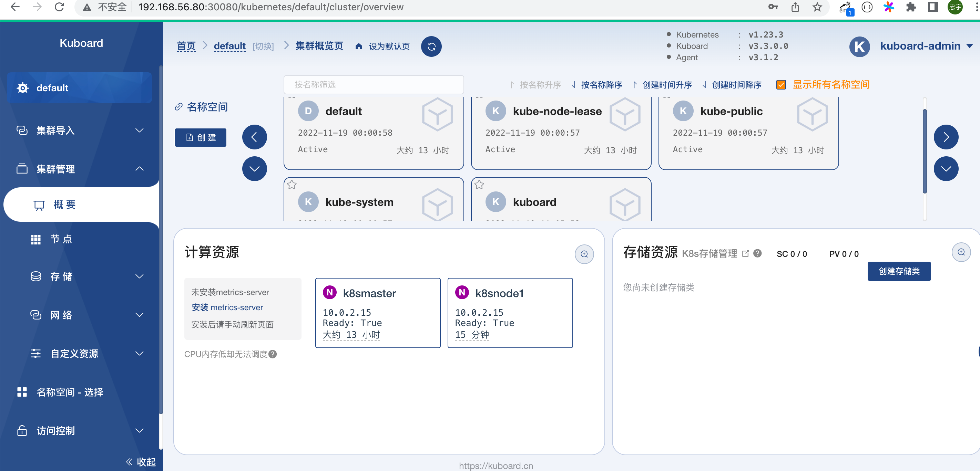Click the 概要 presentation board icon

pyautogui.click(x=39, y=205)
